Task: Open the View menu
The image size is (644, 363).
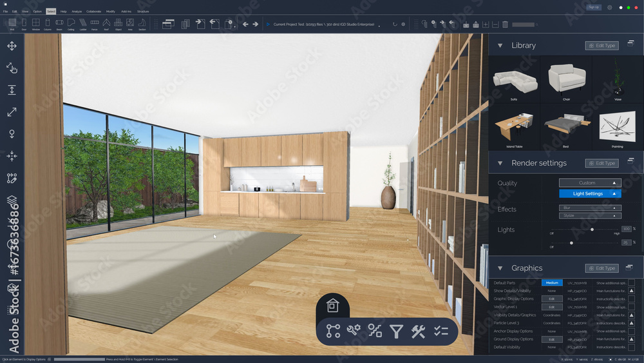Action: [25, 12]
